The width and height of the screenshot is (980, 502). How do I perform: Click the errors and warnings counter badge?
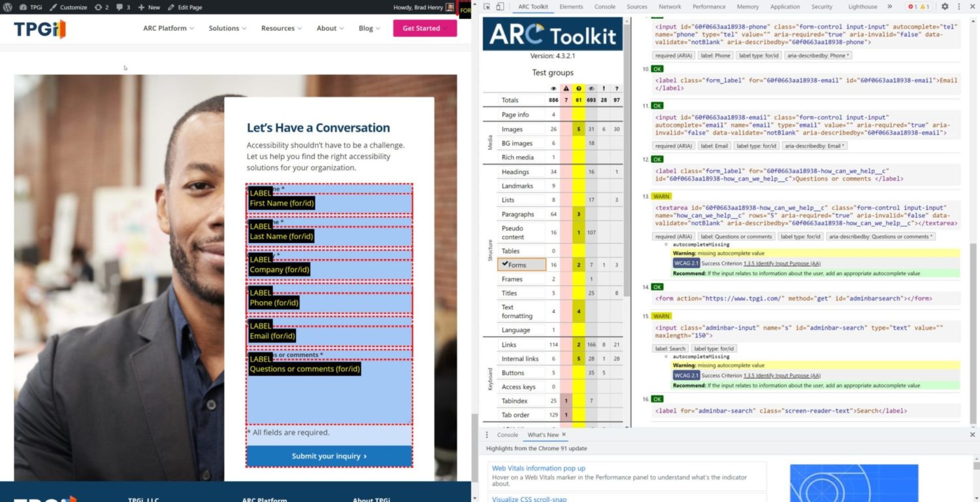point(919,7)
